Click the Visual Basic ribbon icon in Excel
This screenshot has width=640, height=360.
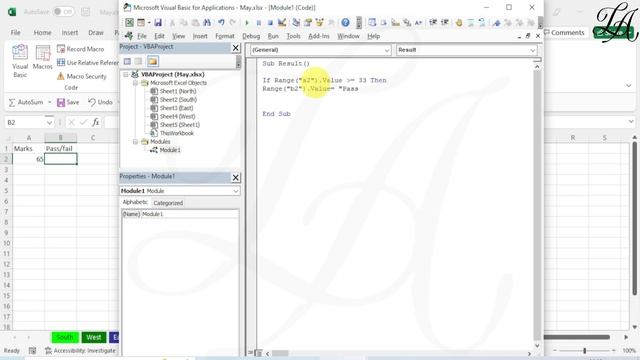(20, 61)
